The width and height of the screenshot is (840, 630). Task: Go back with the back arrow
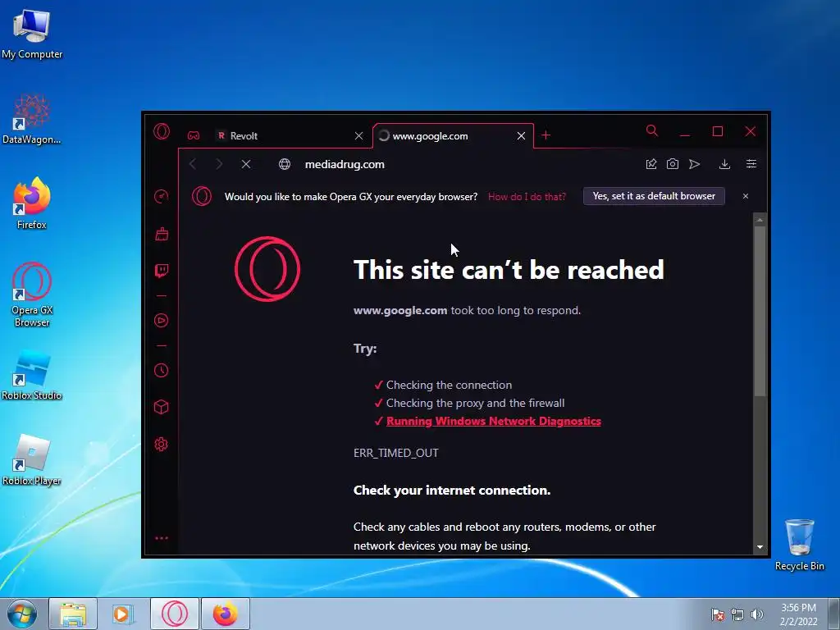click(x=194, y=164)
